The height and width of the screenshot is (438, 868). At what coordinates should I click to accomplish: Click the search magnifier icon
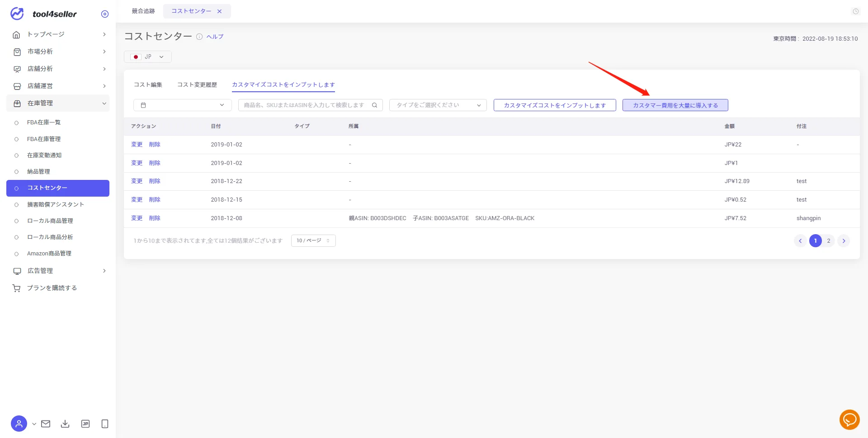pyautogui.click(x=374, y=105)
